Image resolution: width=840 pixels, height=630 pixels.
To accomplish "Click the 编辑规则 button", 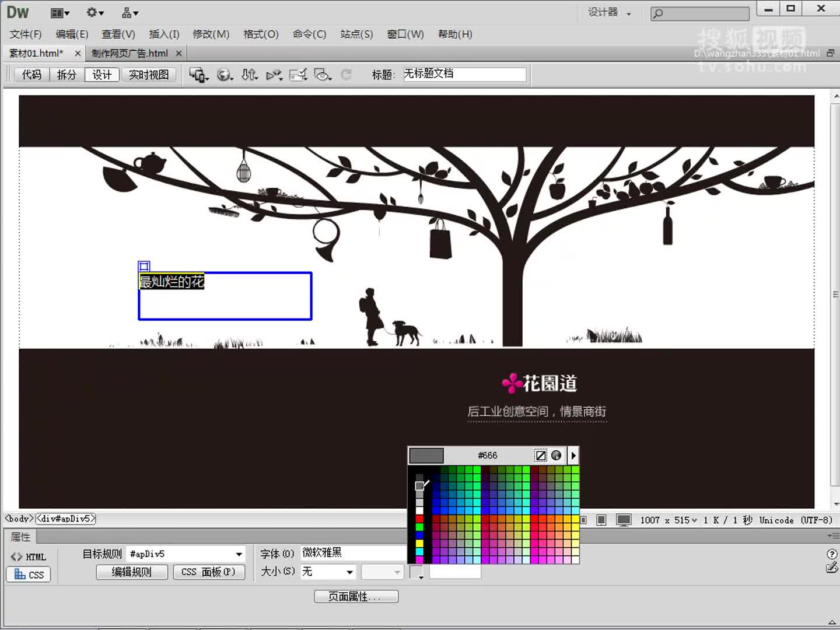I will point(132,572).
